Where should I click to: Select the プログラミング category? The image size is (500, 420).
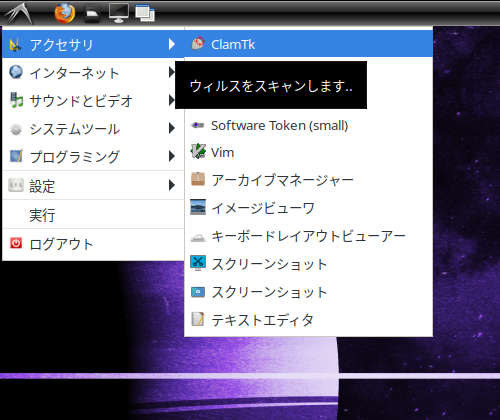coord(93,156)
